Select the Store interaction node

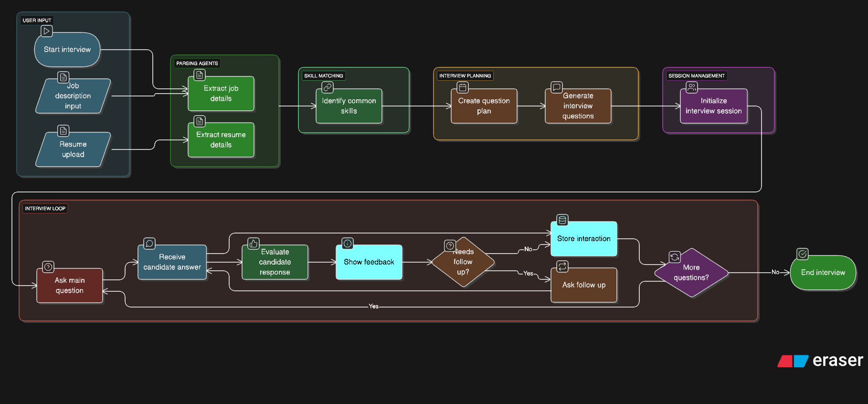click(x=584, y=239)
